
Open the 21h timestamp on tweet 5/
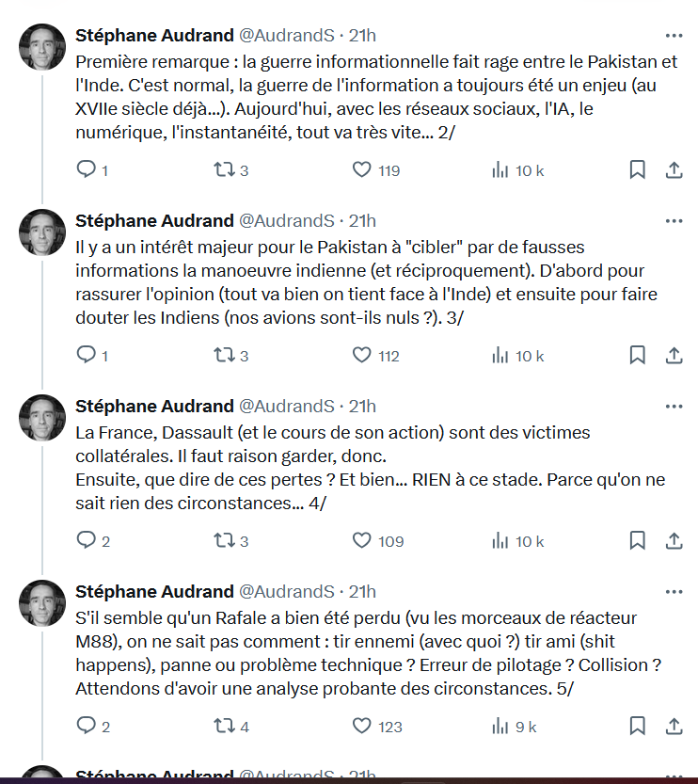point(362,592)
